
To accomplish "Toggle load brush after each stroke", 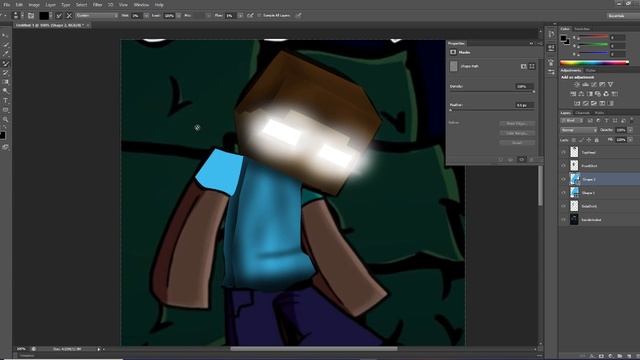I will [59, 16].
